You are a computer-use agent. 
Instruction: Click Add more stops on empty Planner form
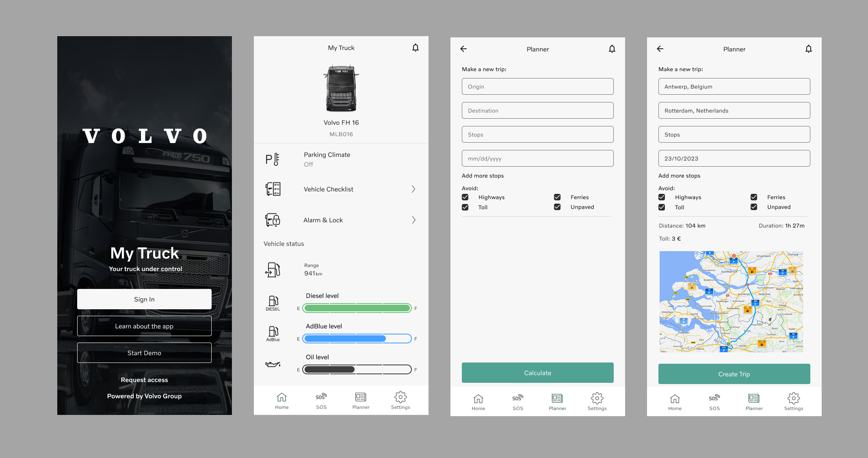coord(483,176)
